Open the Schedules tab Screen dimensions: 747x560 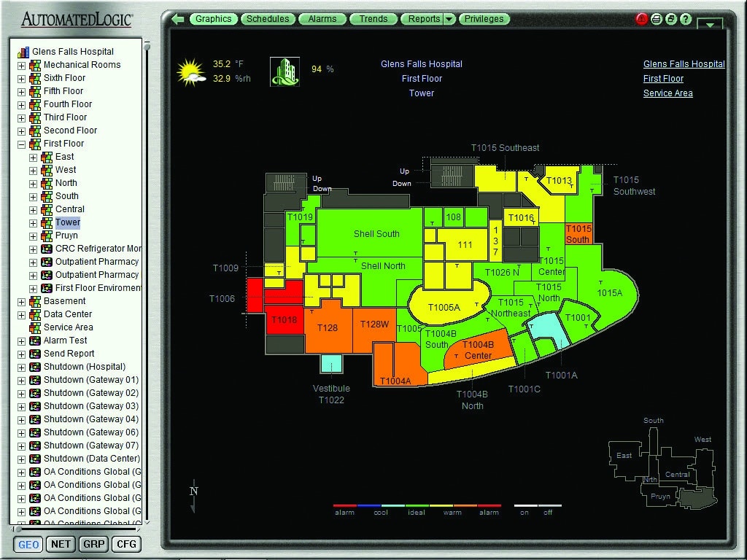click(268, 19)
